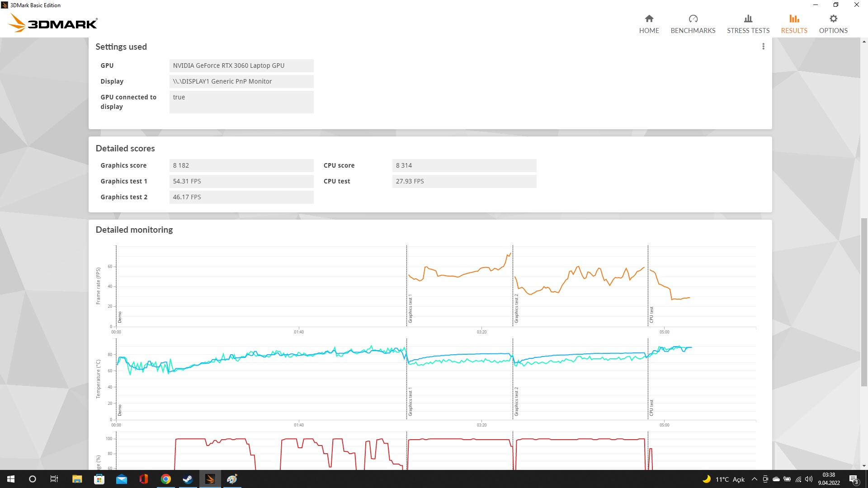Open Office from taskbar
This screenshot has height=488, width=868.
tap(143, 479)
